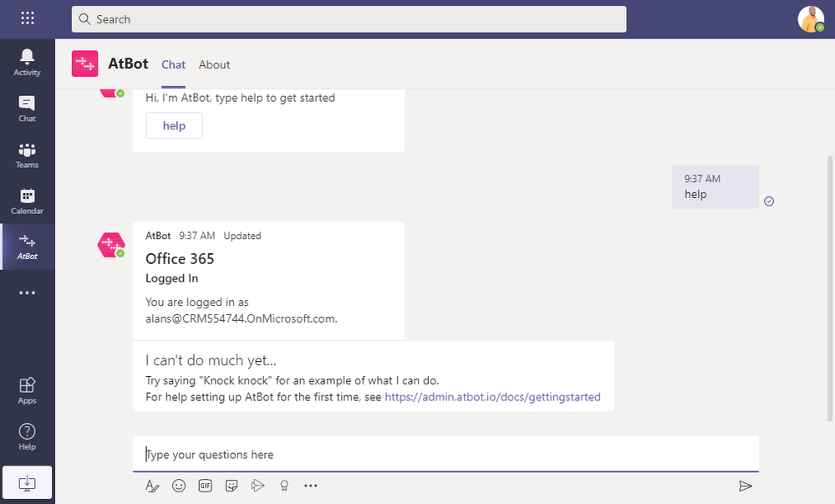Open admin.atbot.io getting started link

[x=492, y=397]
